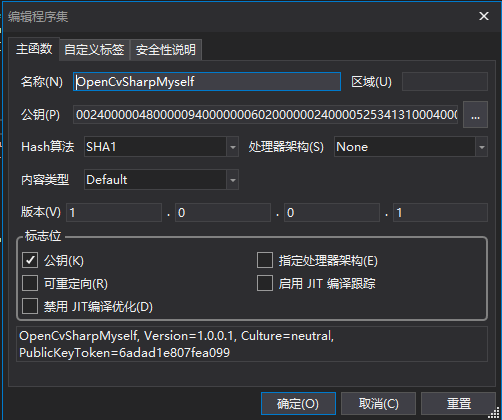Enable 启用 JIT 编译跟踪 checkbox

(265, 284)
